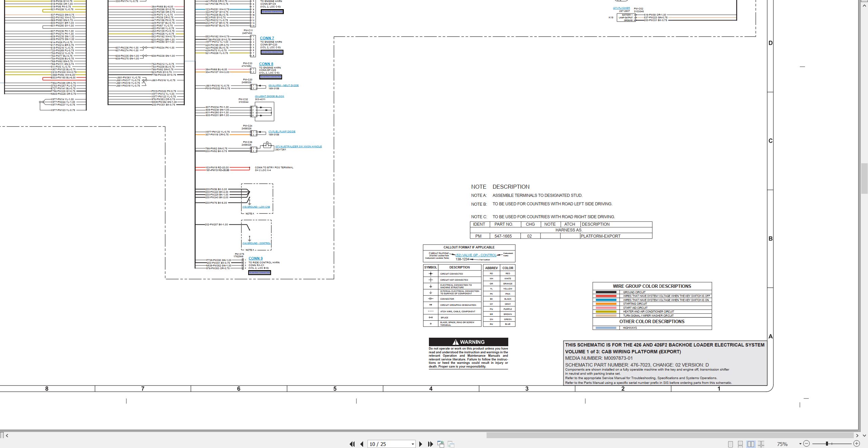Click the horizontal scrollbar left arrow
Viewport: 868px width, 448px height.
pyautogui.click(x=7, y=435)
